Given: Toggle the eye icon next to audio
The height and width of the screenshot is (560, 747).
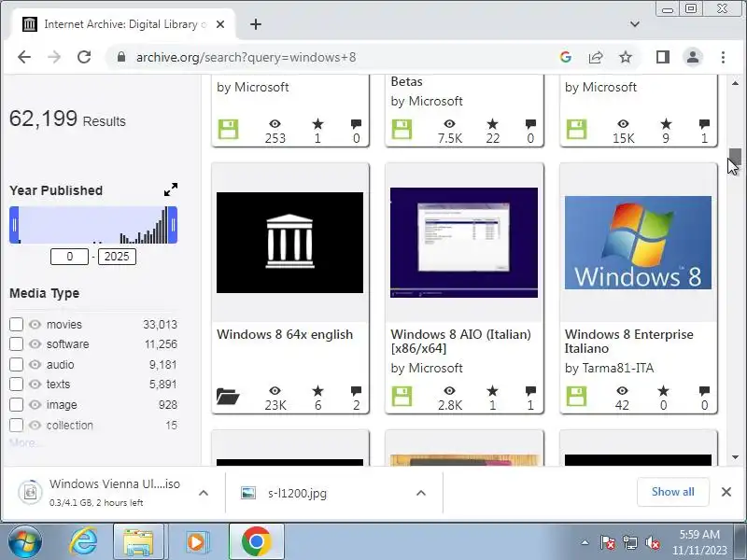Looking at the screenshot, I should (35, 364).
